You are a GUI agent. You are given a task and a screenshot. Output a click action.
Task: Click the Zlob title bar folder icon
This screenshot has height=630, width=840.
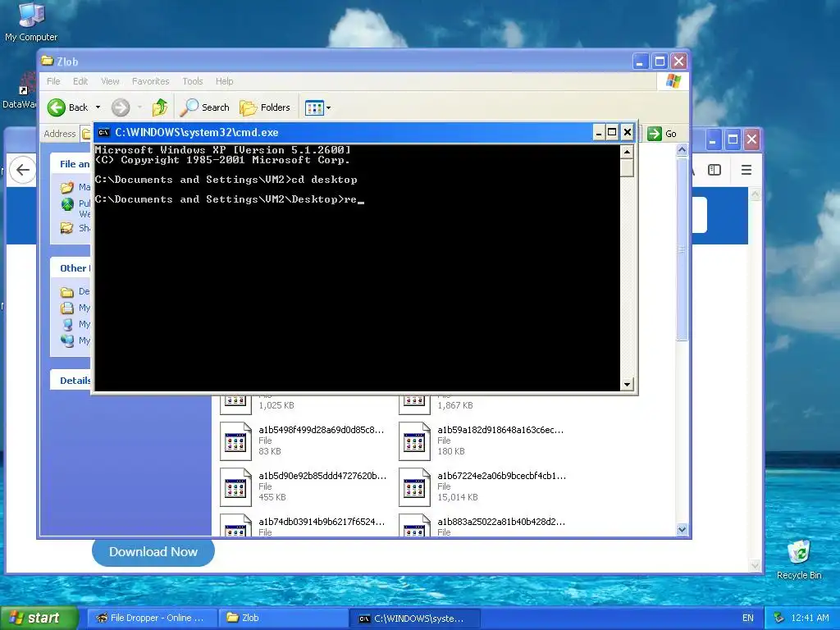pos(48,61)
